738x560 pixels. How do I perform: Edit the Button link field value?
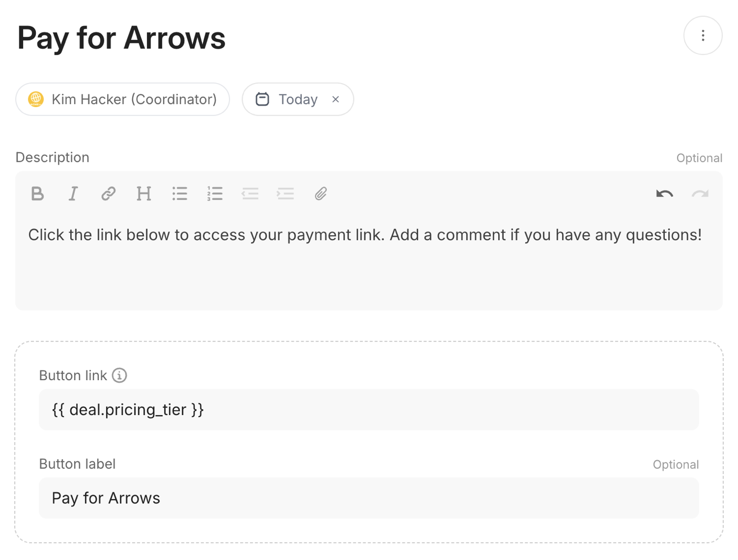pyautogui.click(x=368, y=410)
